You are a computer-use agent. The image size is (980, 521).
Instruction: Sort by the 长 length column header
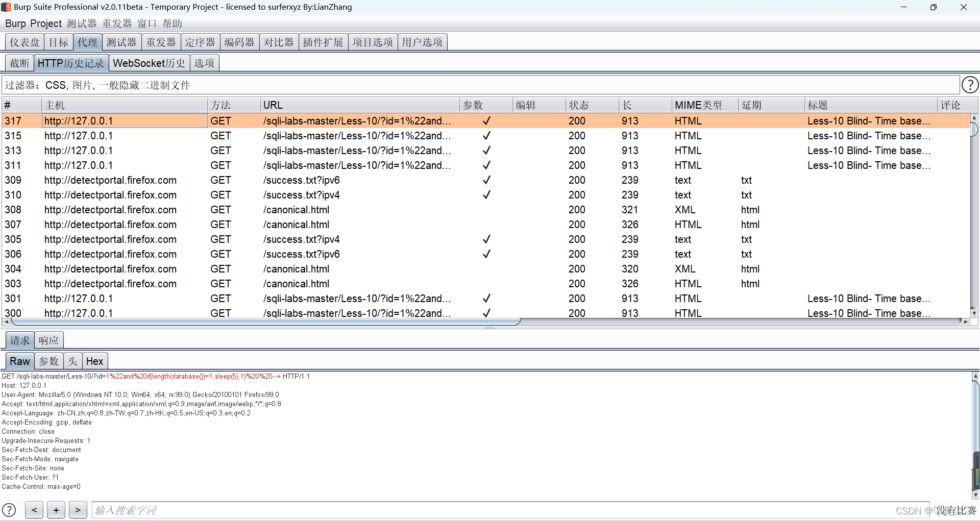[645, 105]
